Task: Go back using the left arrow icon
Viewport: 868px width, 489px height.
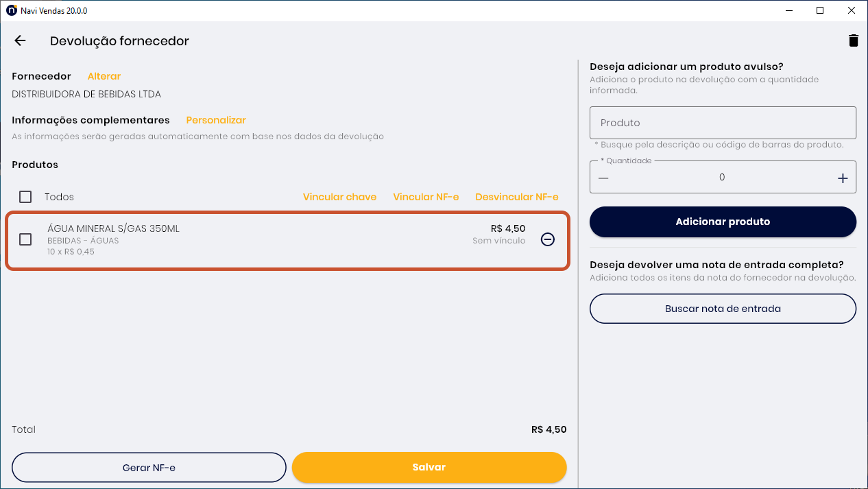Action: tap(20, 40)
